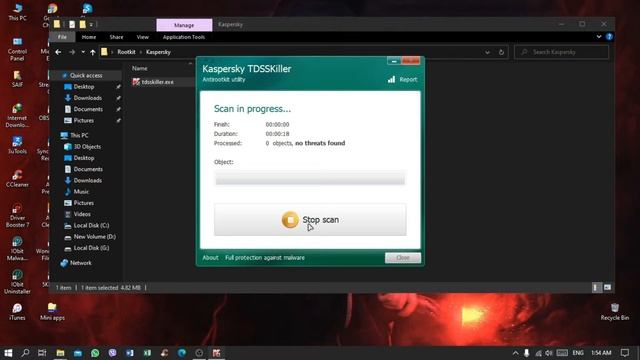The width and height of the screenshot is (640, 360).
Task: Click TDSSKiller taskbar icon
Action: pos(216,353)
